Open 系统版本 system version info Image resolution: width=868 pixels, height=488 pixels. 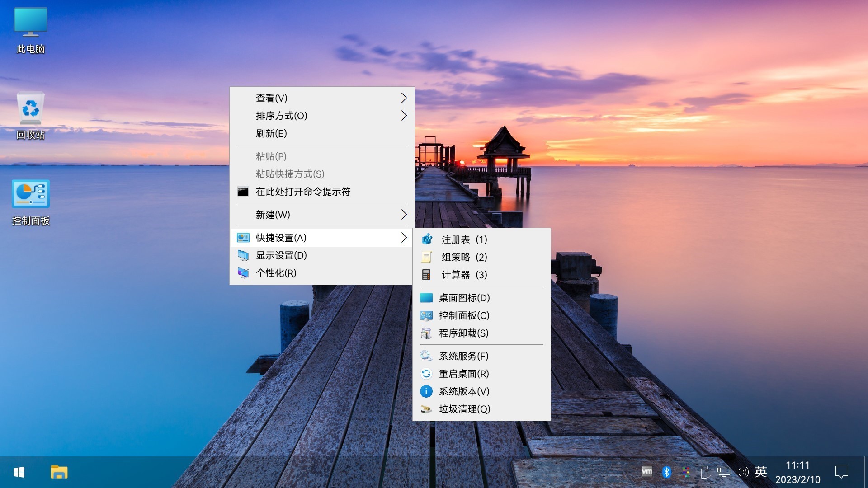463,391
